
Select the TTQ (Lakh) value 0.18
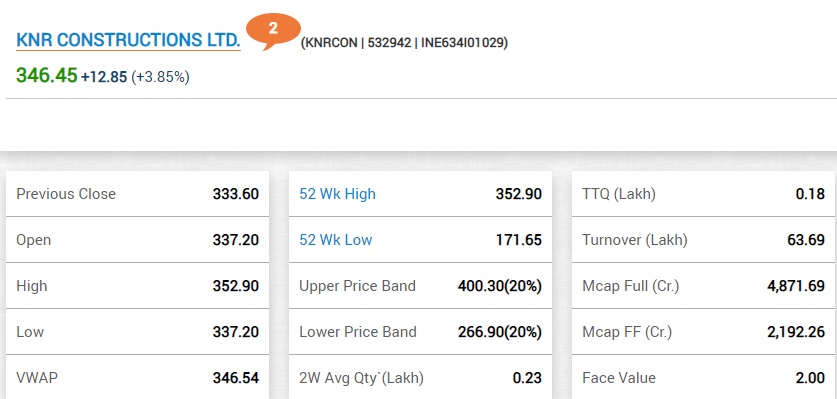810,194
